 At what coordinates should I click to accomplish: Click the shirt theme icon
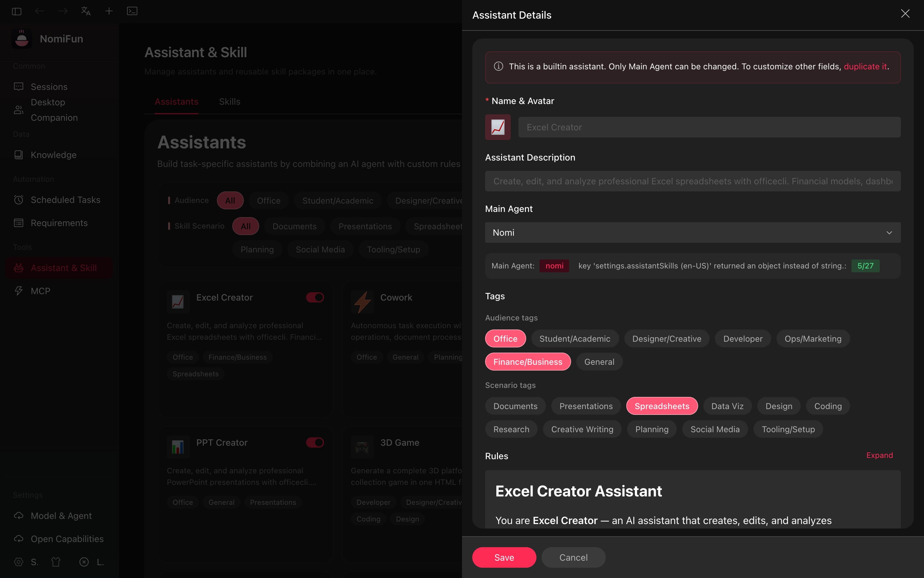point(56,562)
